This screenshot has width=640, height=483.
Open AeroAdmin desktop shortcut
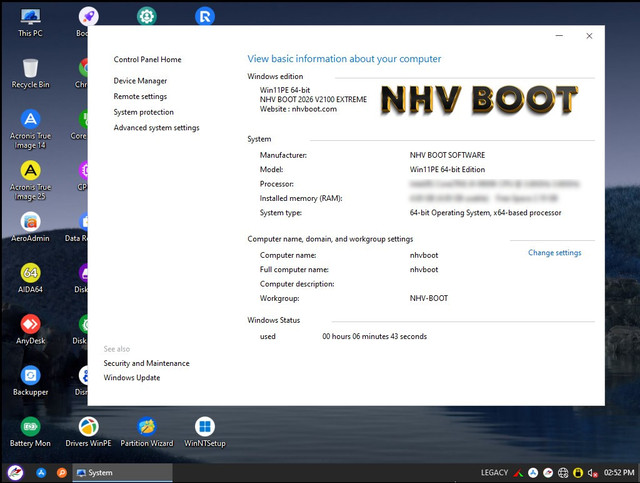[x=30, y=228]
